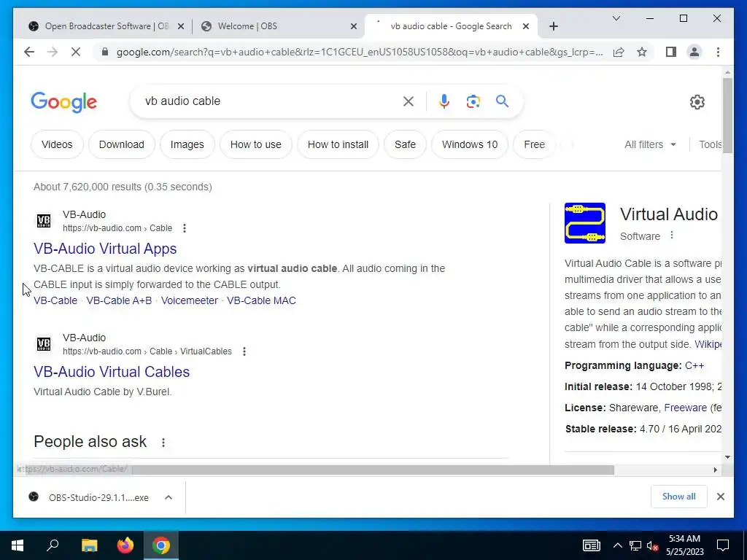Open the VB-Cable sitelink
The image size is (747, 560).
click(x=55, y=300)
